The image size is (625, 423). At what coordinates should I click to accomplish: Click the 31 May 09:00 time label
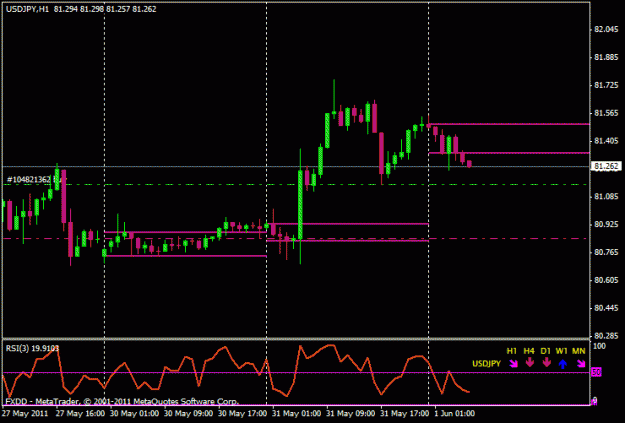351,413
